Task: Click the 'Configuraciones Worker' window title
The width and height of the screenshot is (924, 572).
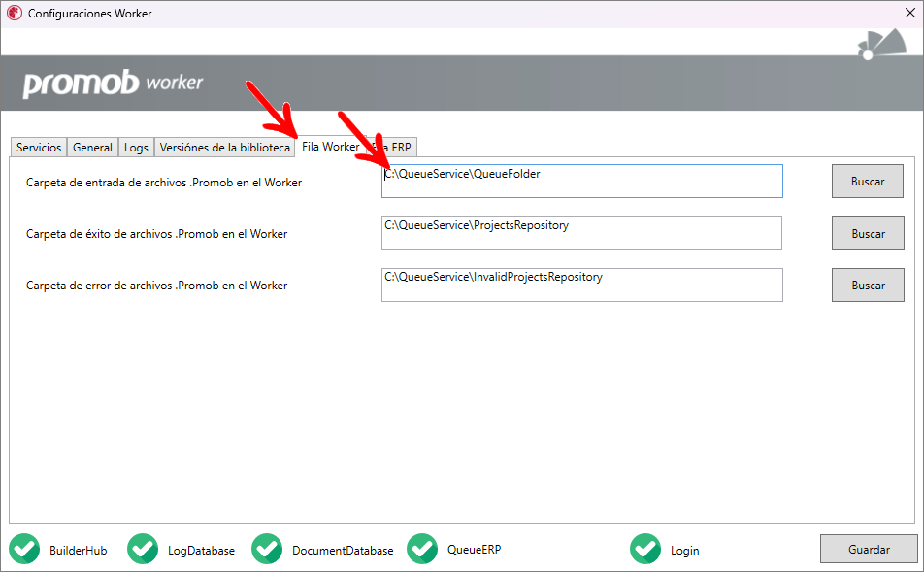Action: (89, 13)
